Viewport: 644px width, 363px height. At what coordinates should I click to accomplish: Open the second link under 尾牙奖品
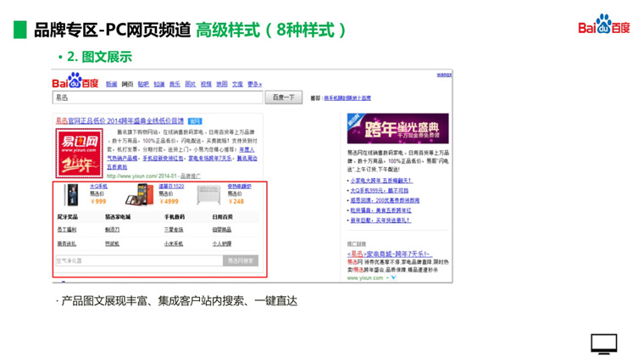(67, 243)
